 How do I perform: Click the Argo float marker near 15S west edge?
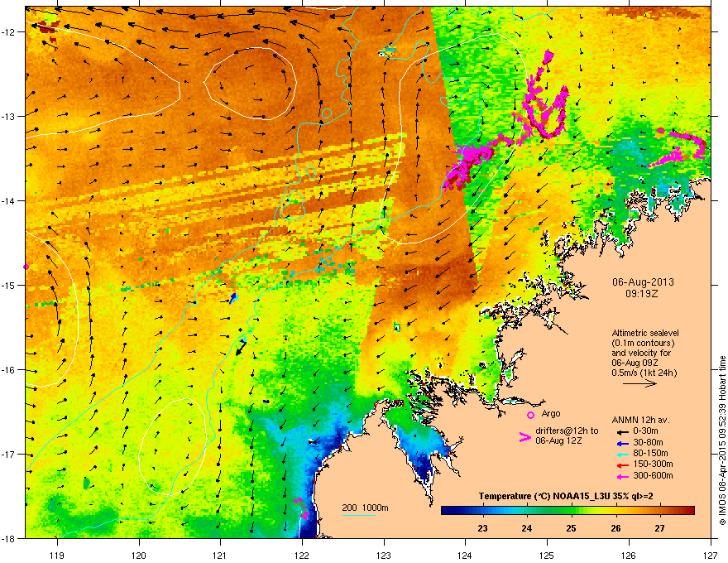[x=26, y=267]
